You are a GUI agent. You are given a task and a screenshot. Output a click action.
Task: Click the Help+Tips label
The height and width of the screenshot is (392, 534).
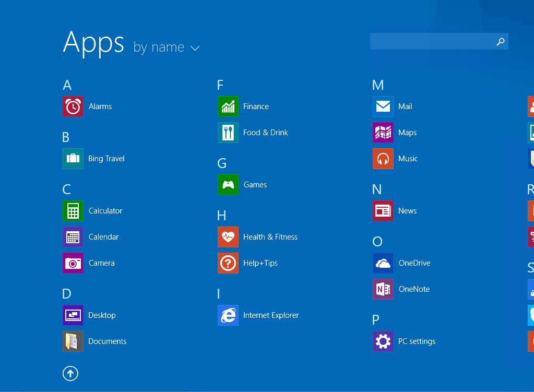pyautogui.click(x=260, y=263)
